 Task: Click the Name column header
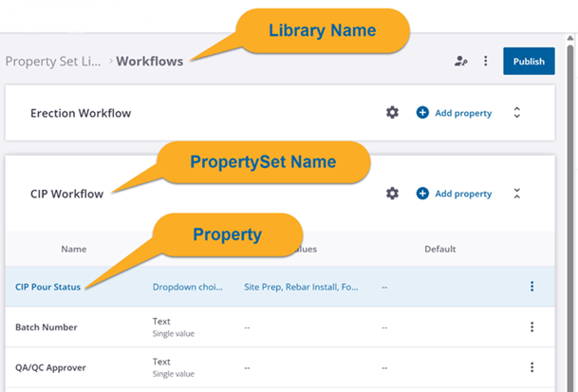pyautogui.click(x=73, y=249)
